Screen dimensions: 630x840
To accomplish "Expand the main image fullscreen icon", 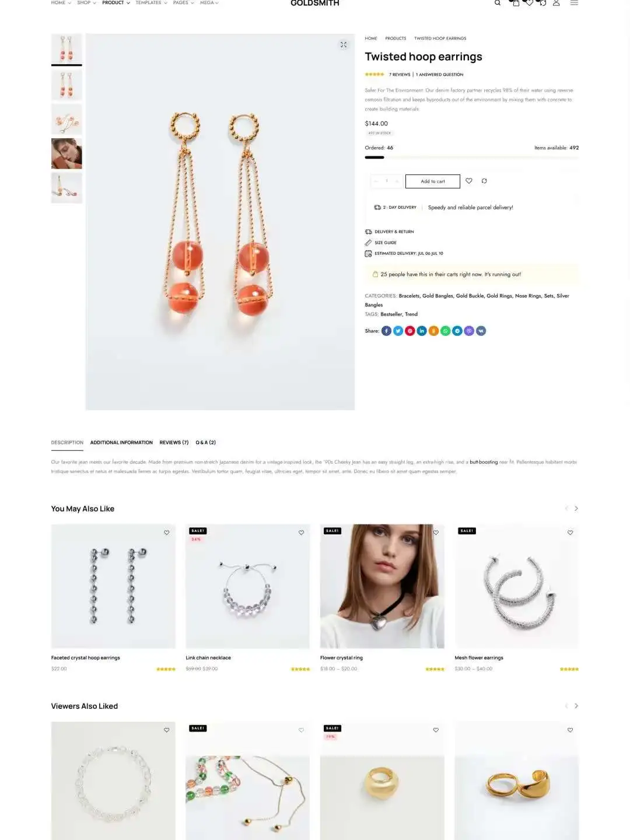I will [x=344, y=45].
